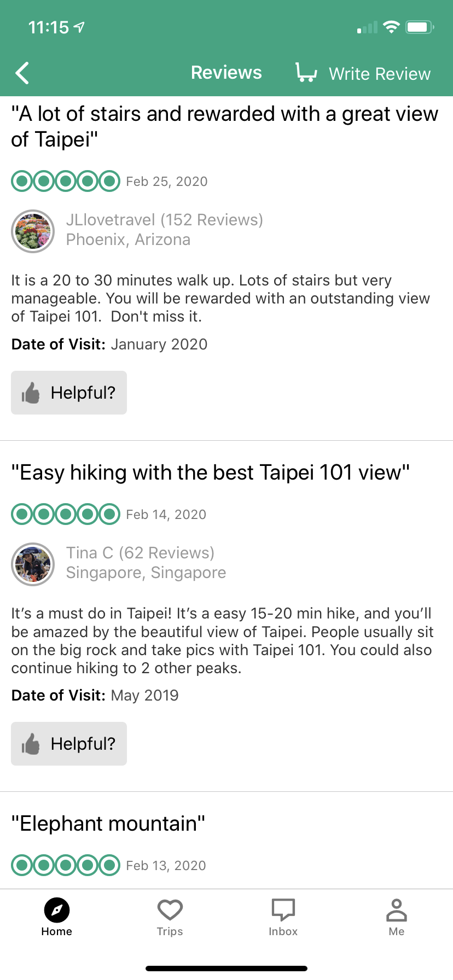The height and width of the screenshot is (980, 453).
Task: Tap the Reviews header title
Action: click(226, 73)
